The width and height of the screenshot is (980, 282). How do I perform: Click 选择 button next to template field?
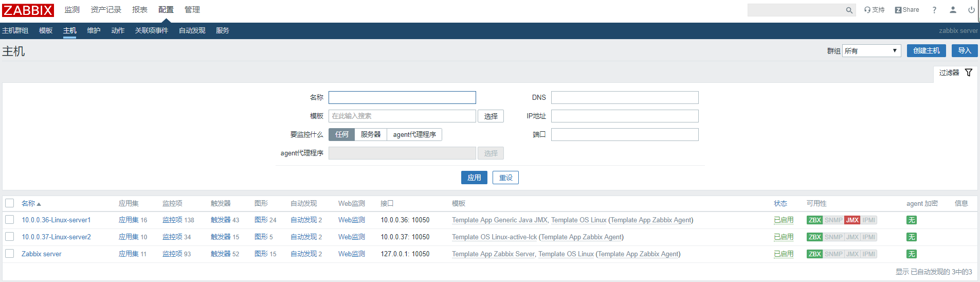click(x=491, y=116)
